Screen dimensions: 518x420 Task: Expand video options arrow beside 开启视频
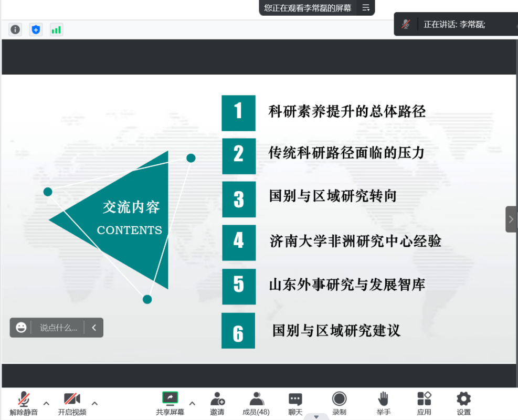(x=94, y=403)
